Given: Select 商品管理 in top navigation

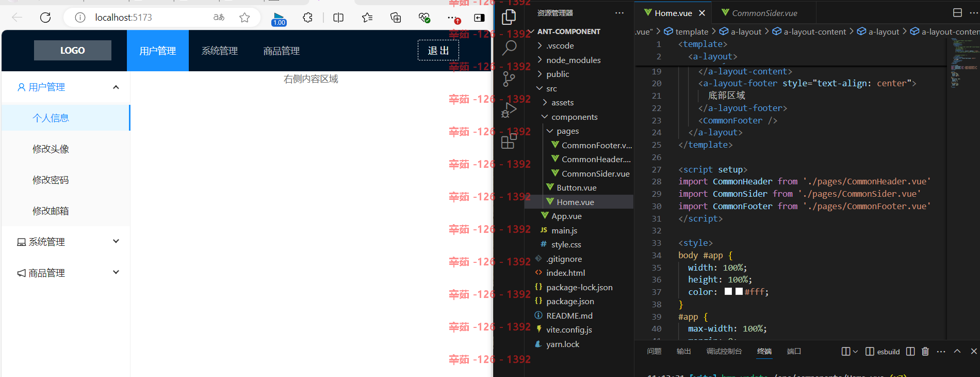Looking at the screenshot, I should [x=282, y=51].
